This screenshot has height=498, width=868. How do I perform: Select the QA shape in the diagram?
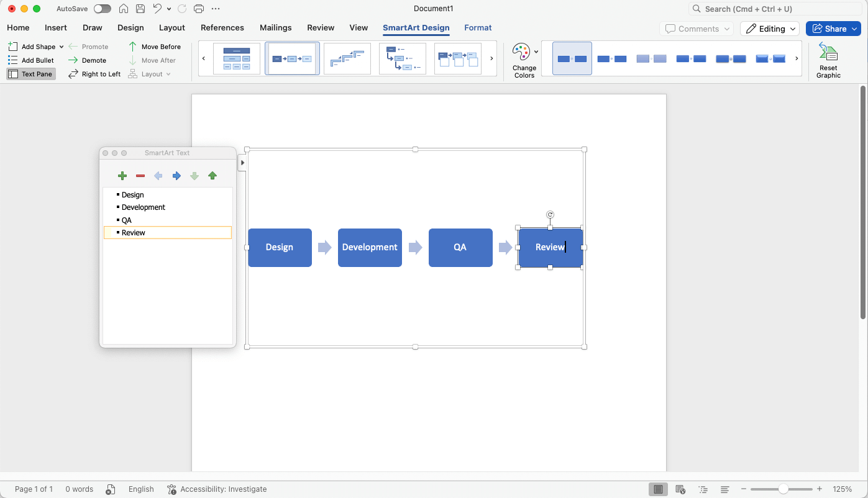click(x=460, y=247)
